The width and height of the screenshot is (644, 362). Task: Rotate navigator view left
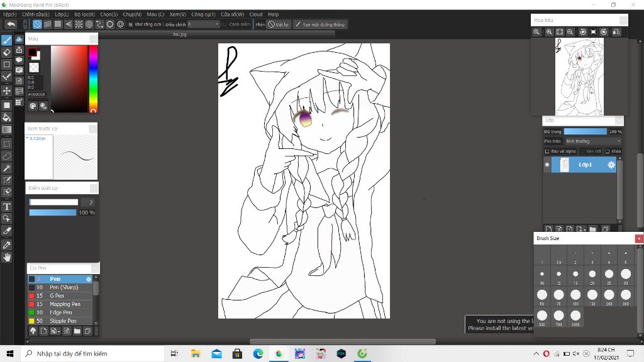[583, 31]
